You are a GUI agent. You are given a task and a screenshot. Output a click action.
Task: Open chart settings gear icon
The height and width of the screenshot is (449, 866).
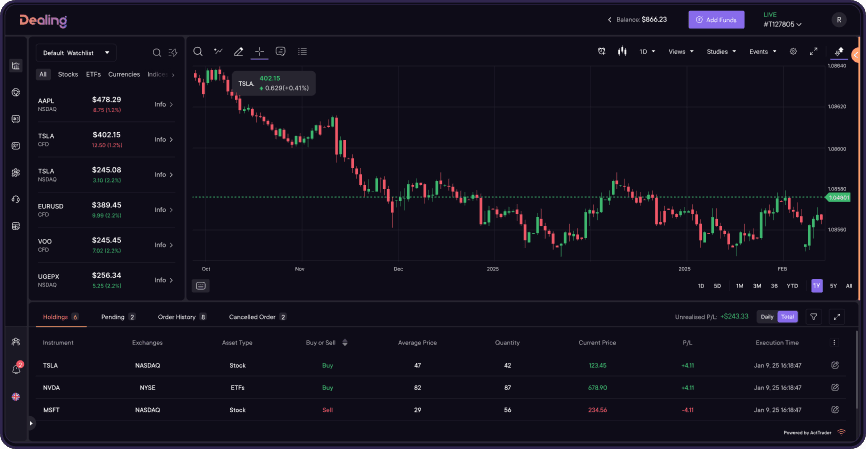pos(793,51)
